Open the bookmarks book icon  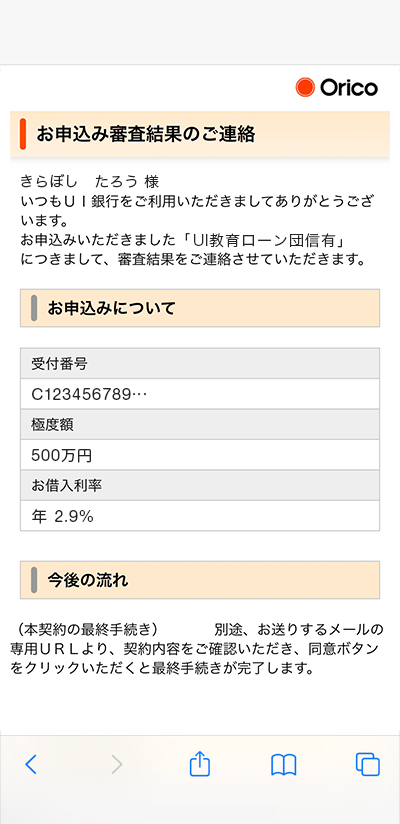click(x=284, y=765)
